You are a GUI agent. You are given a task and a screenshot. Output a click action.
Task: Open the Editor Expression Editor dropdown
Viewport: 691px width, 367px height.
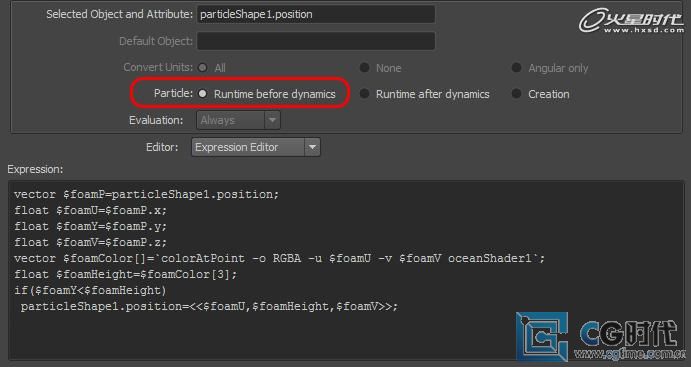[256, 147]
